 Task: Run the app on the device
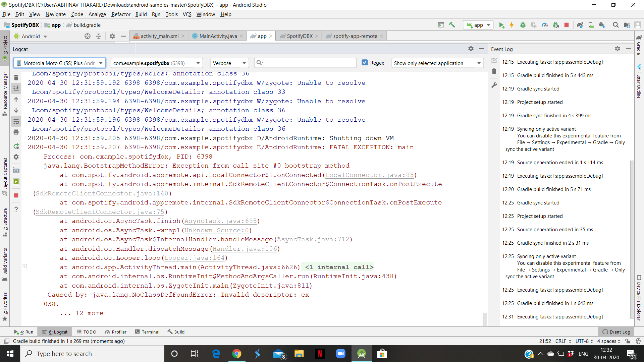[x=502, y=25]
